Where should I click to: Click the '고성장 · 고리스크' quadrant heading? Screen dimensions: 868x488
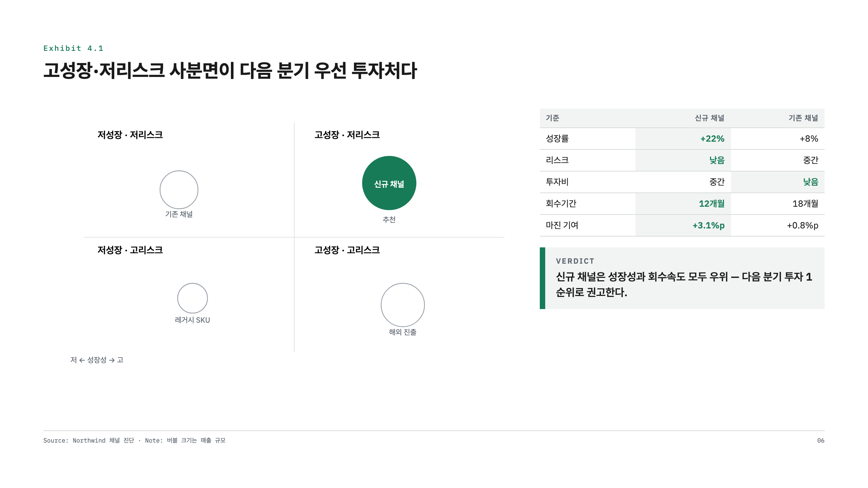[x=347, y=250]
